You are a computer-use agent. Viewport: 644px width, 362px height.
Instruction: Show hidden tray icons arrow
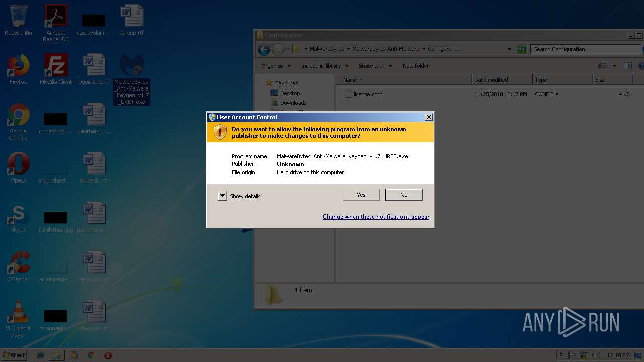(x=561, y=355)
